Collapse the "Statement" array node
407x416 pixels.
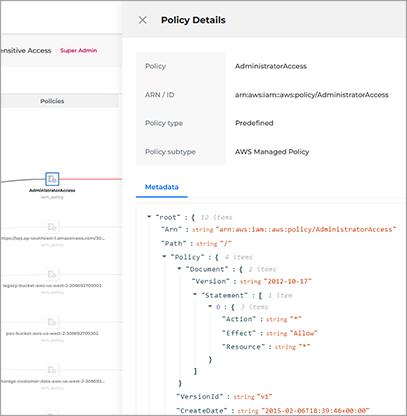pos(195,295)
